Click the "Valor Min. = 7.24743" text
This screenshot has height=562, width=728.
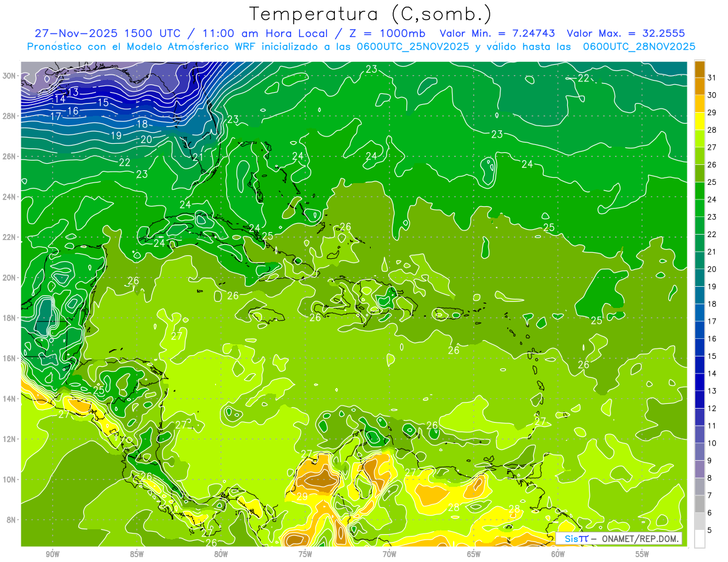pos(498,33)
